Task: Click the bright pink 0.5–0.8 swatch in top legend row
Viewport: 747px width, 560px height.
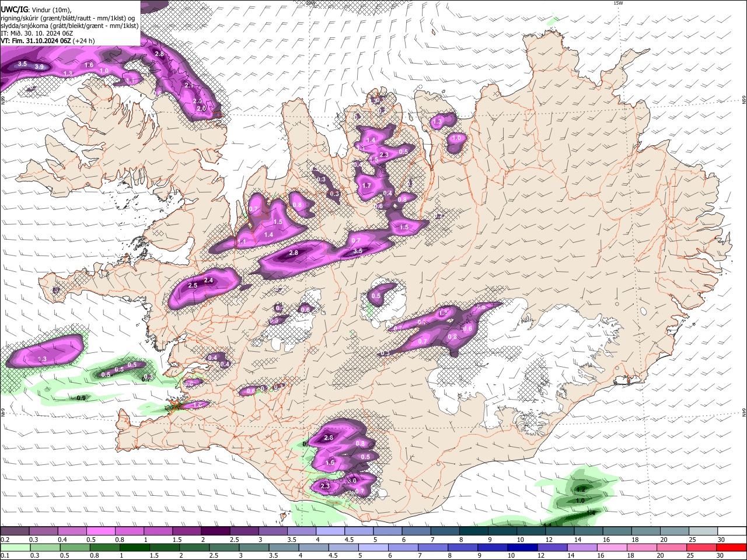Action: [100, 531]
